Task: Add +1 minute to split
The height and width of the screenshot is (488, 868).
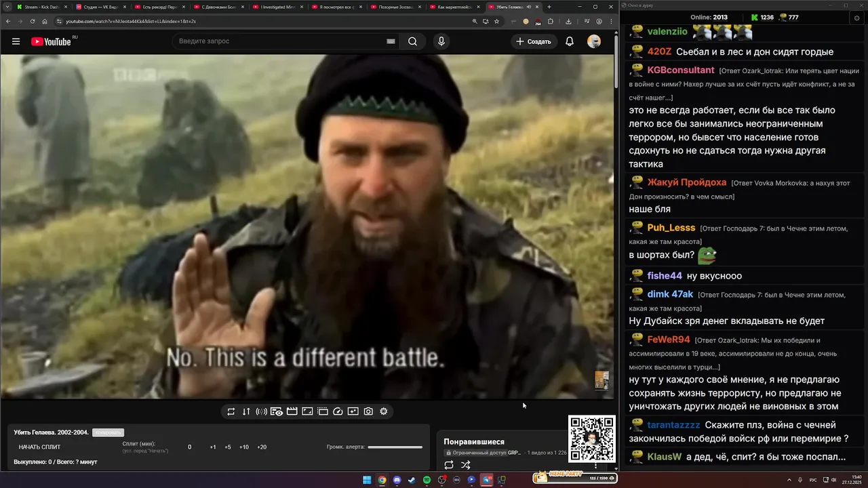Action: (x=212, y=447)
